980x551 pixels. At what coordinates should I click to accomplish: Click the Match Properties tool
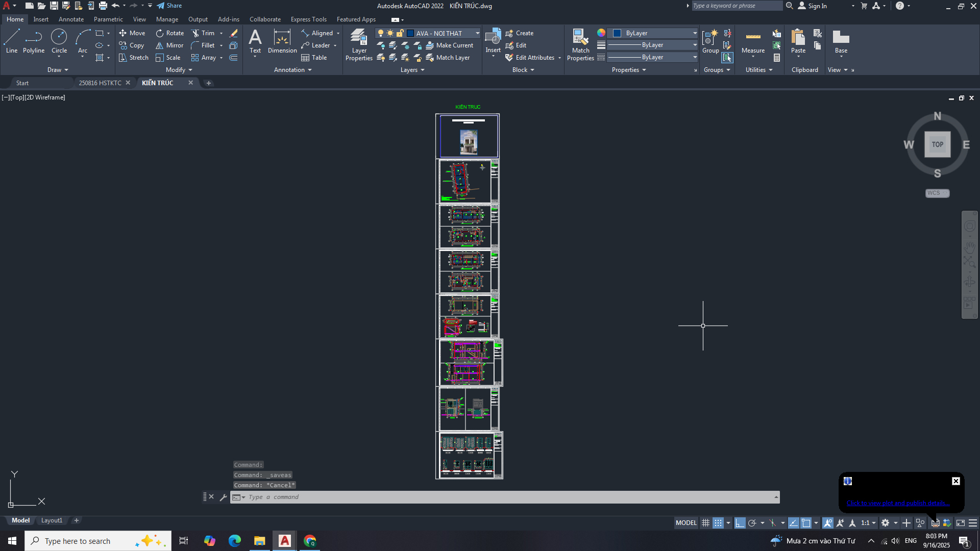(580, 45)
